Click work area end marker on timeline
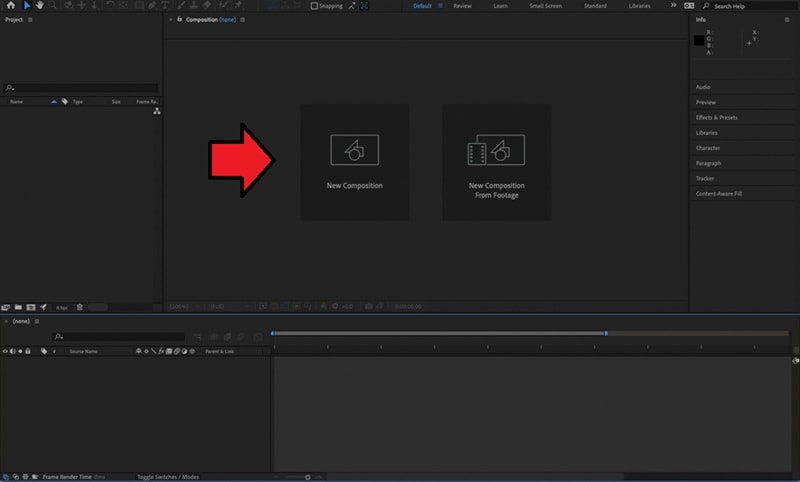 (606, 333)
